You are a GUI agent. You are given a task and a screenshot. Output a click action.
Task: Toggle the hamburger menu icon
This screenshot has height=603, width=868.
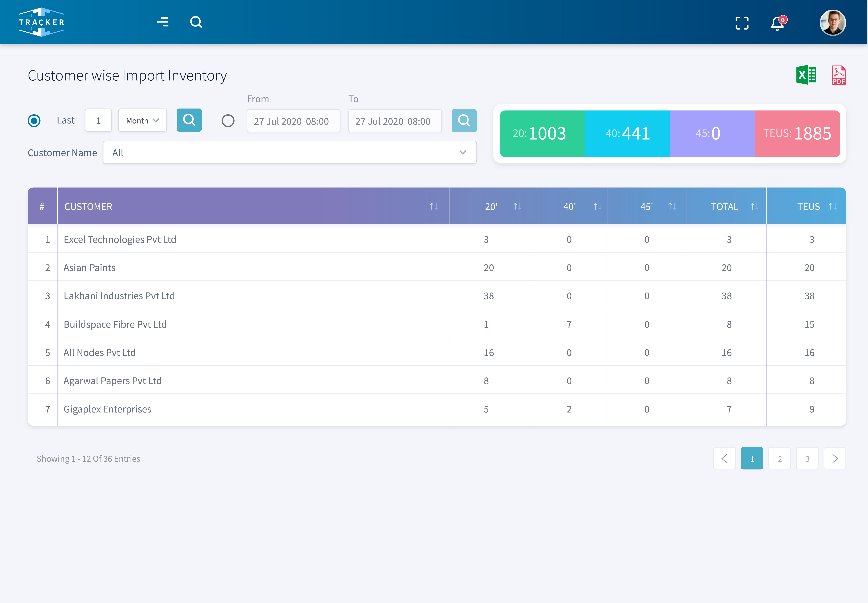pos(163,22)
